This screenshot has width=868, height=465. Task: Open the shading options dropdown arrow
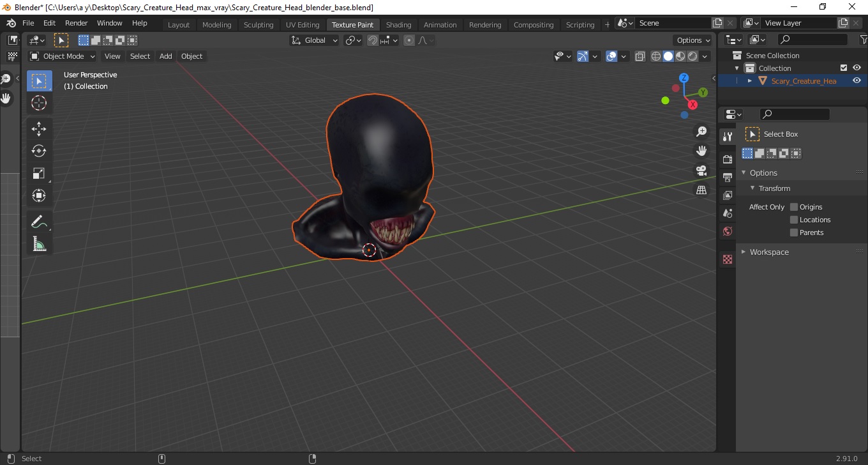click(705, 56)
